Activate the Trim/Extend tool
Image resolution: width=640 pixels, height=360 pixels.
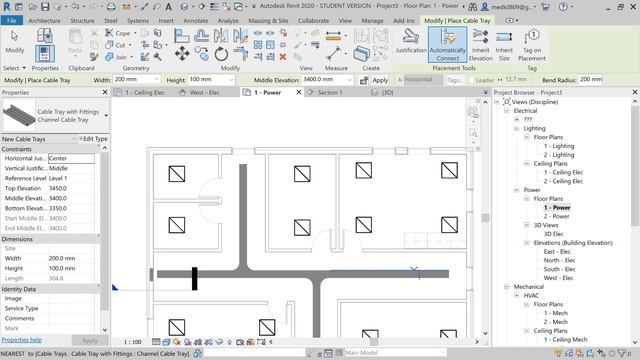pos(240,53)
